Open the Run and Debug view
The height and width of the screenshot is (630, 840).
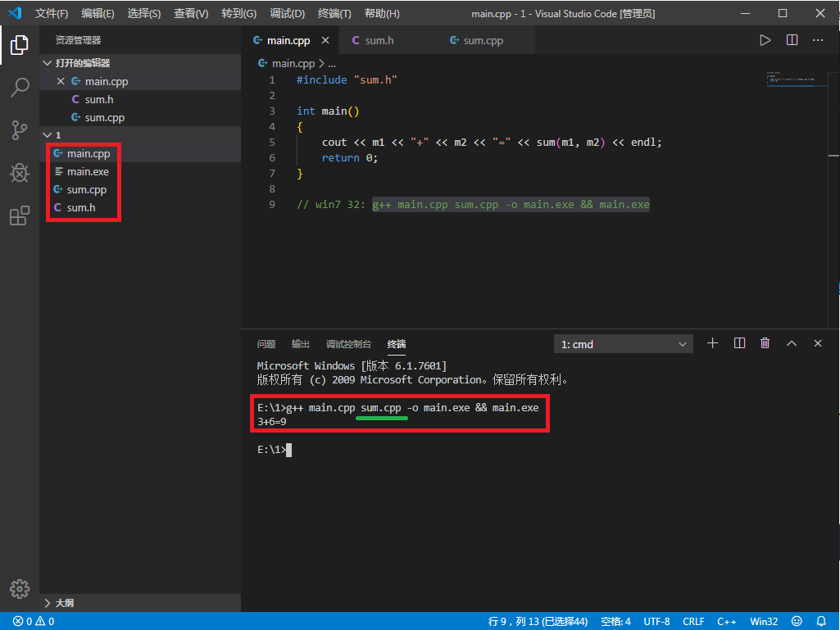(19, 173)
